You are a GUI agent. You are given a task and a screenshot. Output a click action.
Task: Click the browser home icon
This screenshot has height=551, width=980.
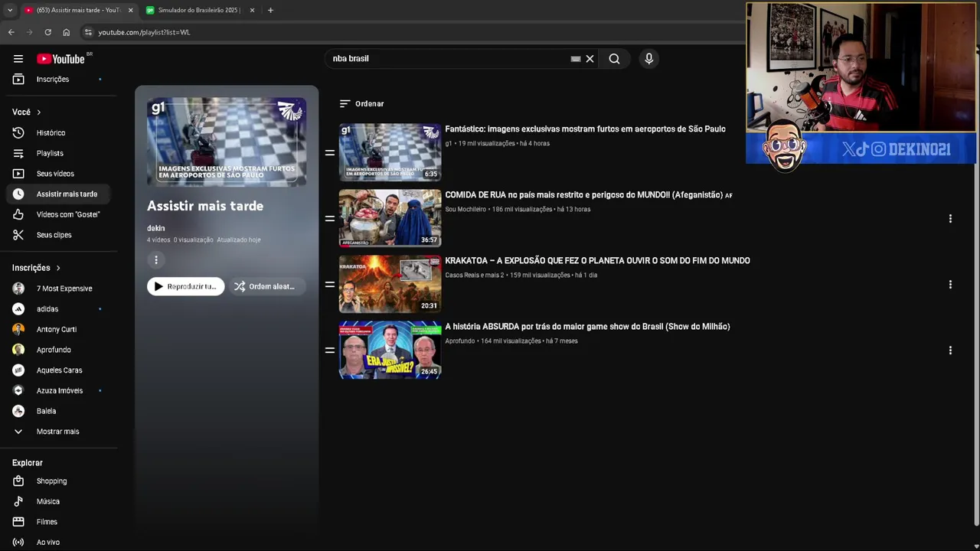point(66,32)
